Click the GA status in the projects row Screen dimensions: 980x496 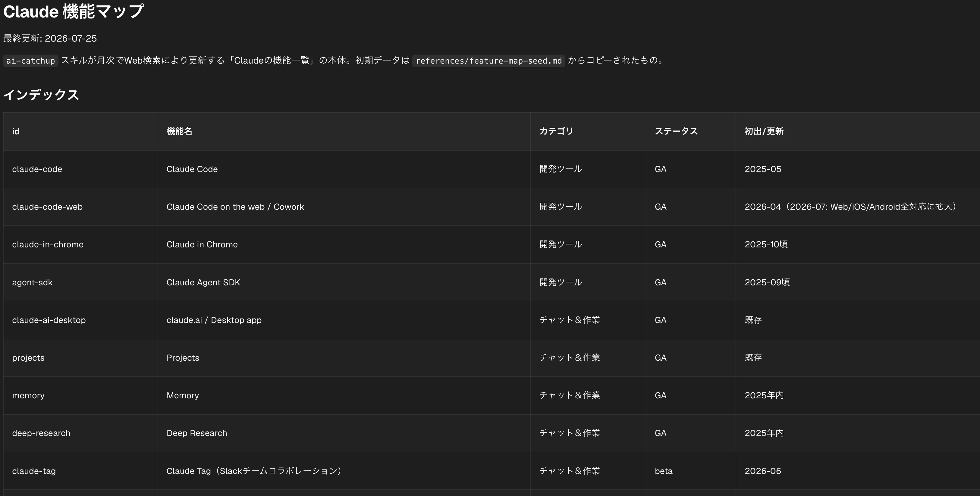661,358
